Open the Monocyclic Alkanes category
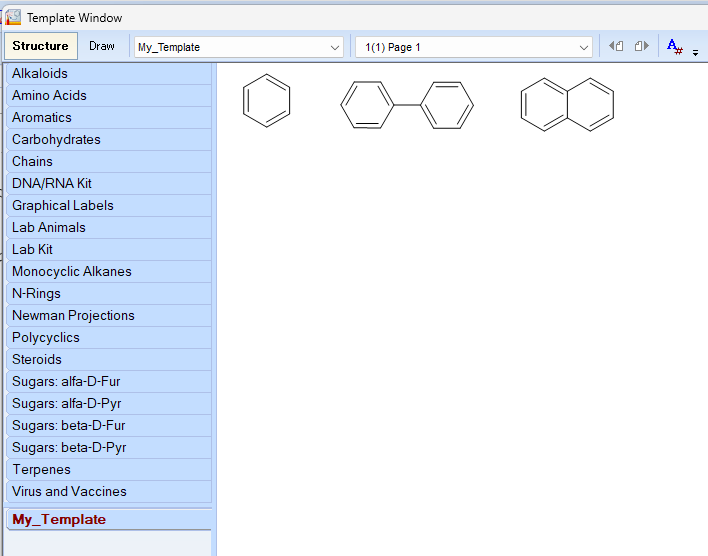Screen dimensions: 708x556 (x=109, y=271)
